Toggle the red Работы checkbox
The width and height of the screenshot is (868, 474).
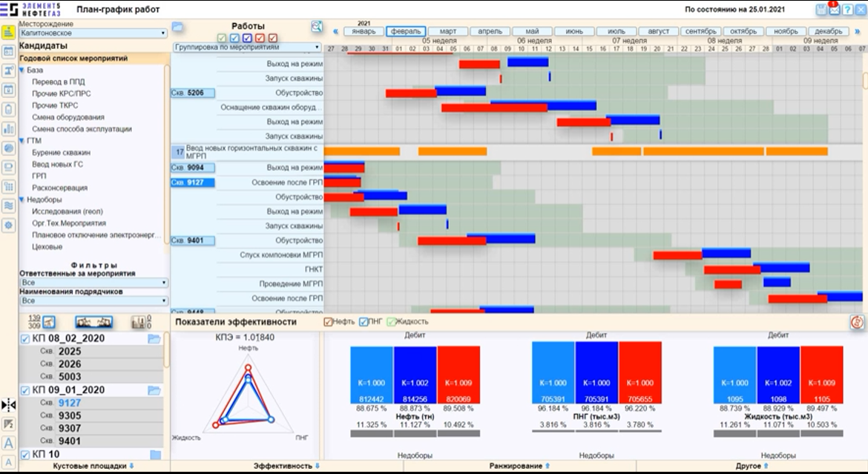click(260, 39)
